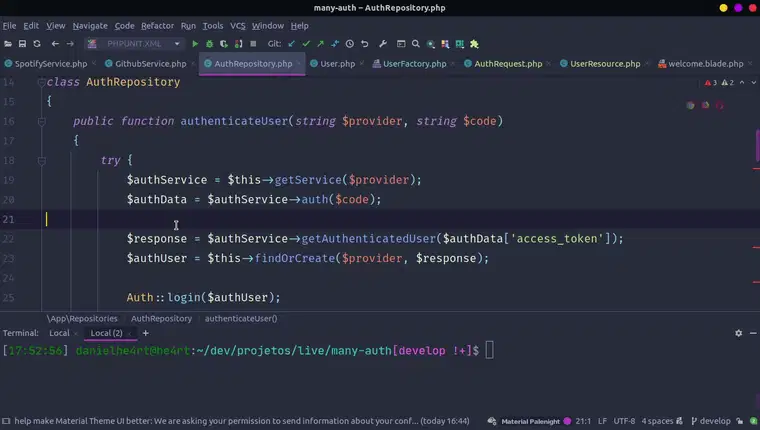Change UTF-8 file encoding in status bar
The width and height of the screenshot is (760, 430).
tap(624, 421)
